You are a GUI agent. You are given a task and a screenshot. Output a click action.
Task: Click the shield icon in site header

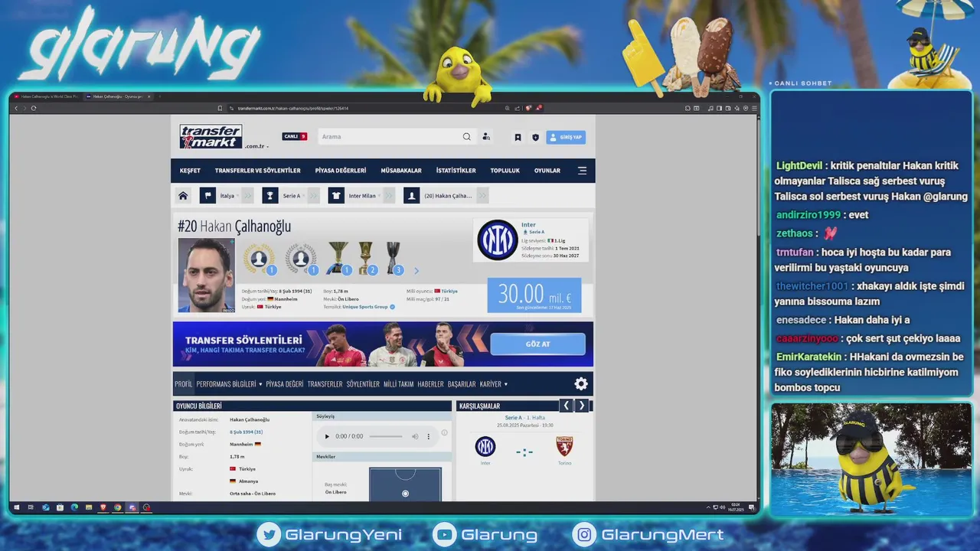pyautogui.click(x=535, y=138)
